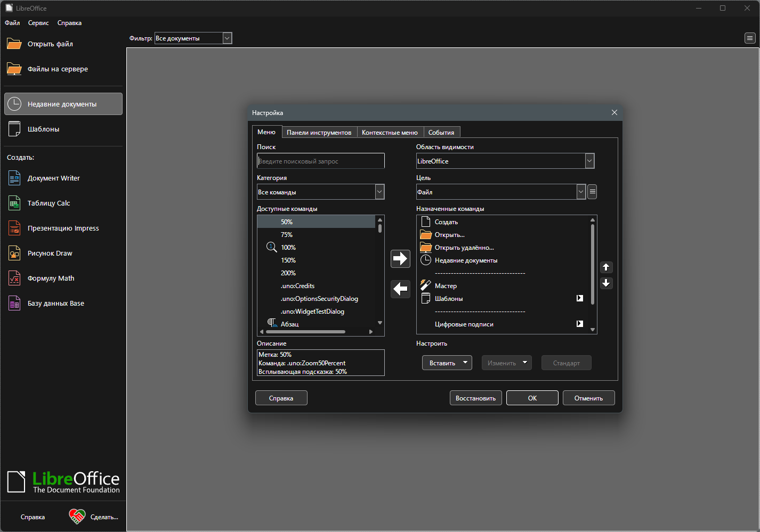Move selected command down with arrow button
The height and width of the screenshot is (532, 760).
(606, 283)
